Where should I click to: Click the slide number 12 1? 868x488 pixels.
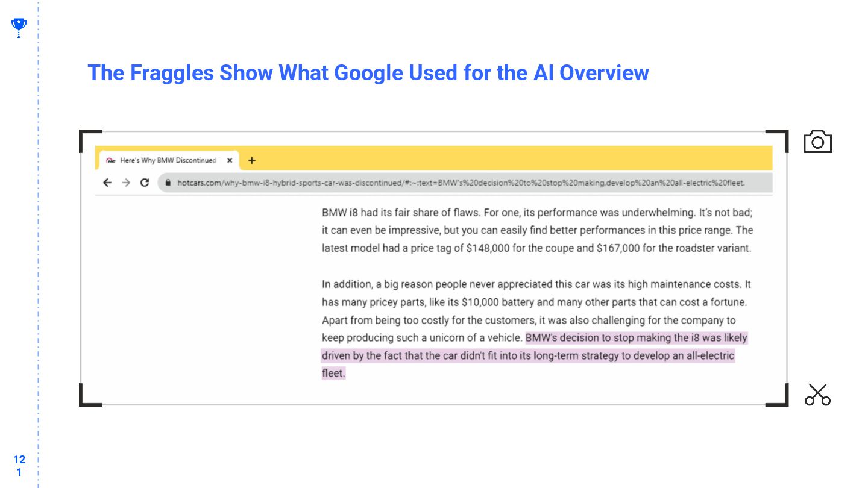pyautogui.click(x=19, y=466)
